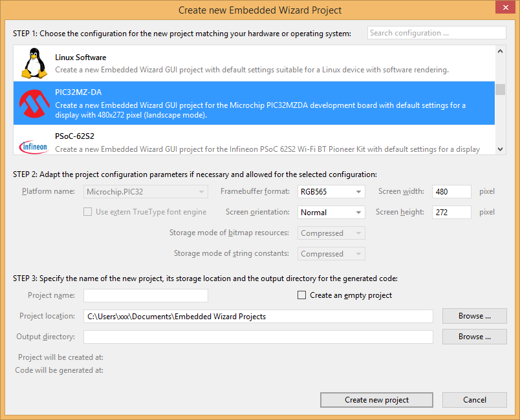
Task: Focus the Search configuration field
Action: coord(437,33)
